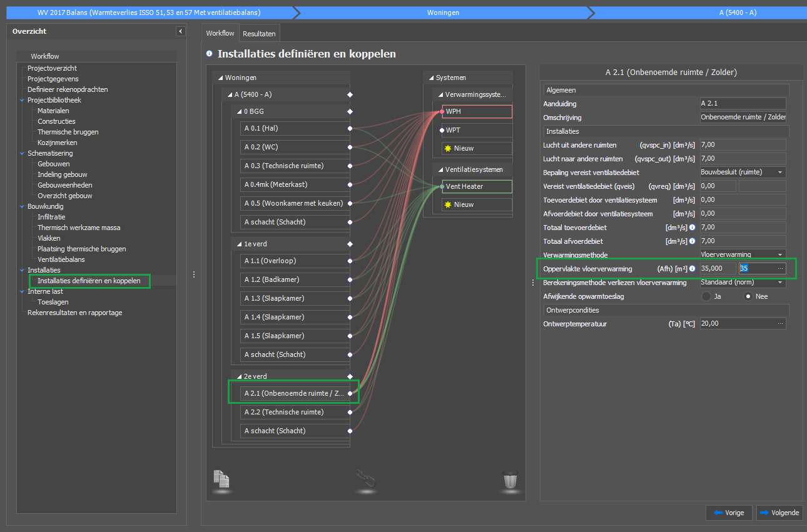Select room A 0.5 Woonkamer met keuken

tap(293, 203)
